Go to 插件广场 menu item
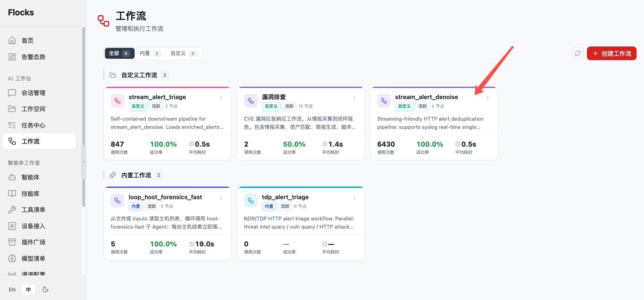The width and height of the screenshot is (644, 300). coord(39,242)
